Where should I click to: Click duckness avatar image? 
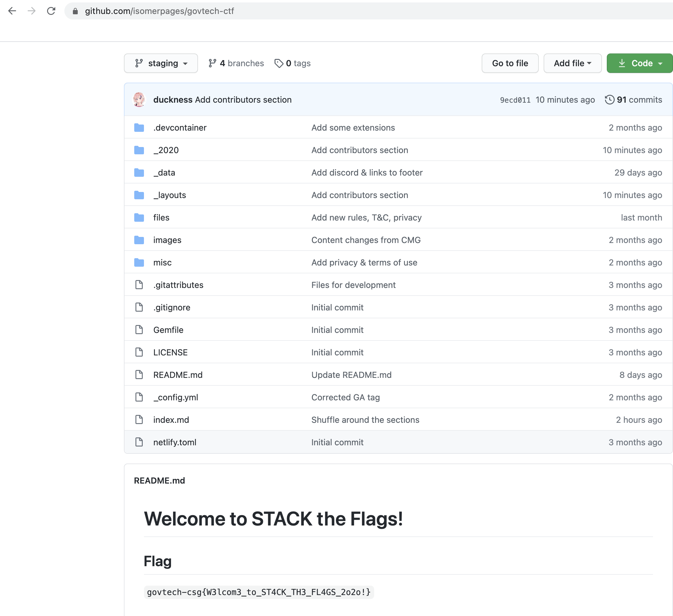139,100
